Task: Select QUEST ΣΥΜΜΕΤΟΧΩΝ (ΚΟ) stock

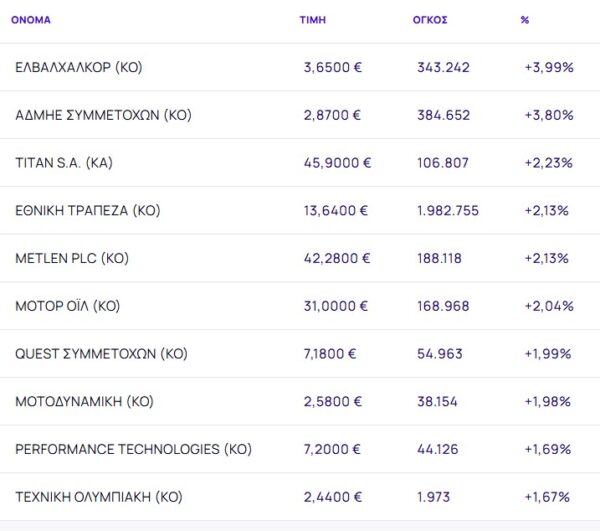Action: pos(101,354)
